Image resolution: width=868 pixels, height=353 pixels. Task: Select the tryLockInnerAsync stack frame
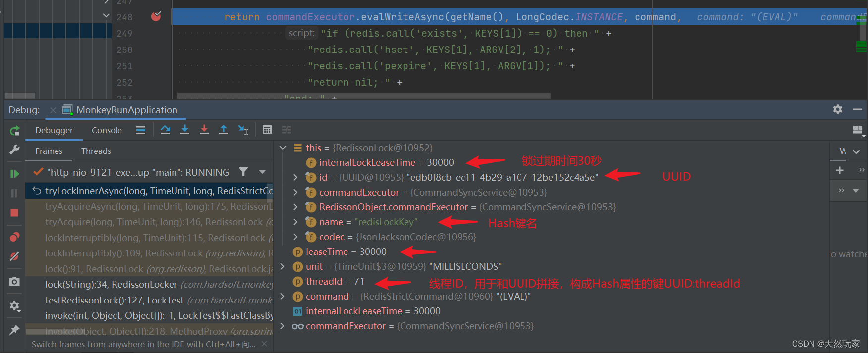[x=149, y=191]
